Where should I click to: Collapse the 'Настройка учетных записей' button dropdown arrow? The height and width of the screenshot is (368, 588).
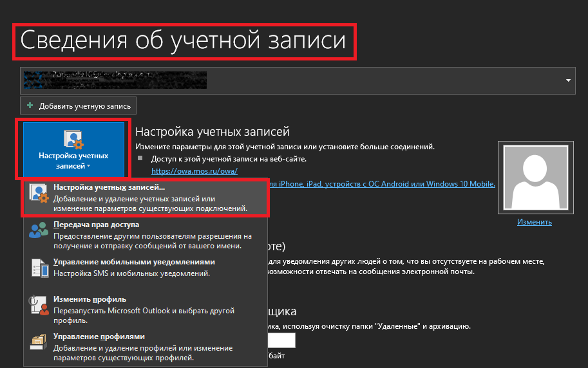click(x=88, y=166)
